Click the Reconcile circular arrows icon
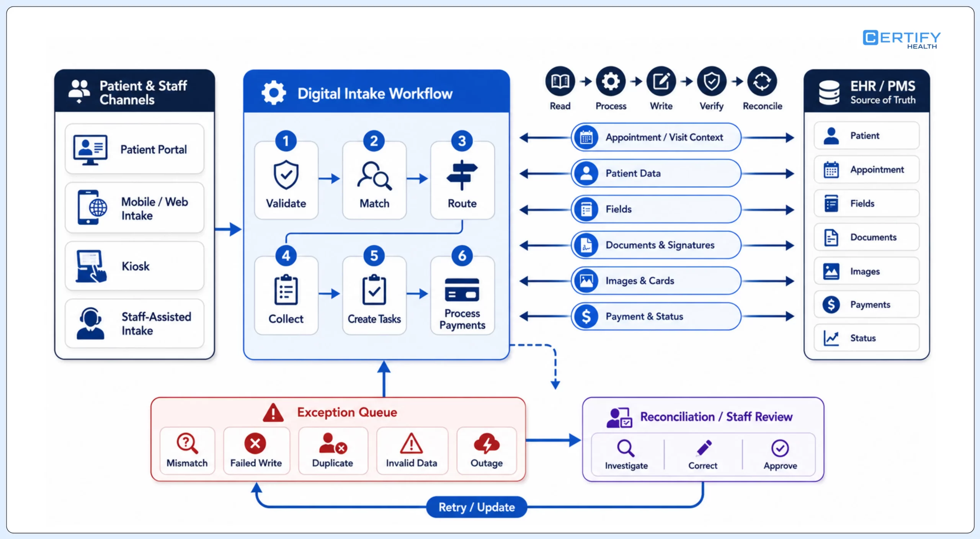Screen dimensions: 980x539 (762, 81)
